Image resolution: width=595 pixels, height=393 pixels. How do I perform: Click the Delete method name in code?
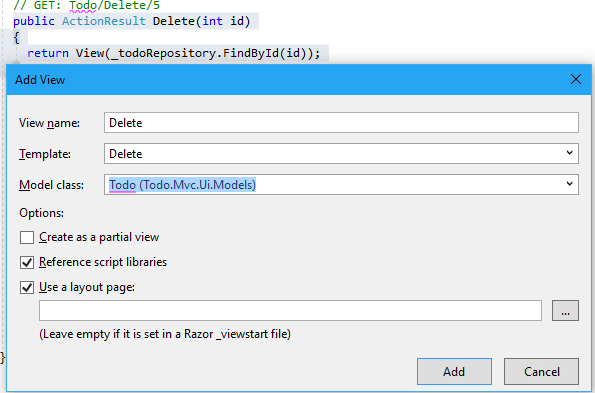tap(174, 21)
